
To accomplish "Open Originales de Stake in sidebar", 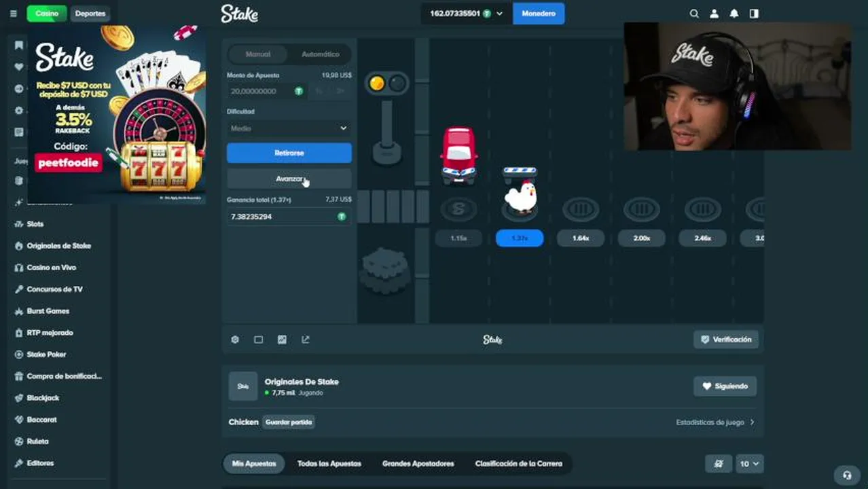I will (58, 246).
